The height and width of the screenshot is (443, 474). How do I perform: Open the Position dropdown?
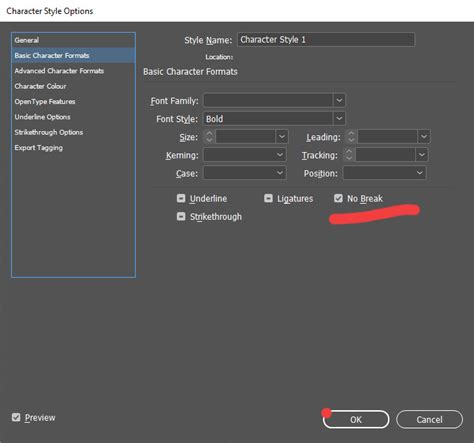385,173
